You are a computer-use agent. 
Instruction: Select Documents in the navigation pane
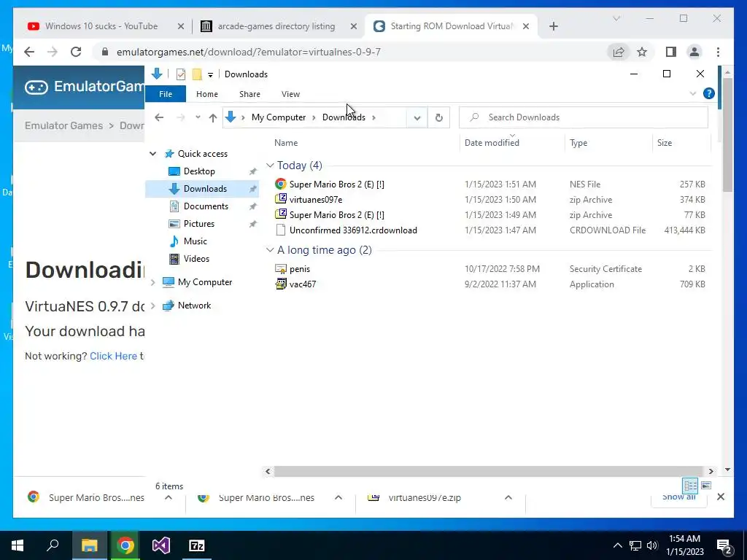(x=205, y=206)
